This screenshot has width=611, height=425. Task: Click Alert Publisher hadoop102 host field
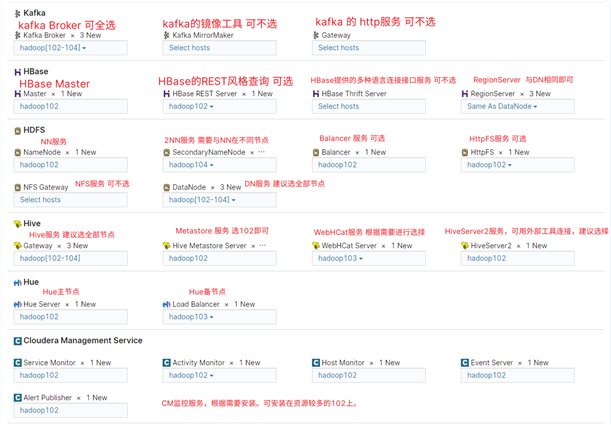71,410
